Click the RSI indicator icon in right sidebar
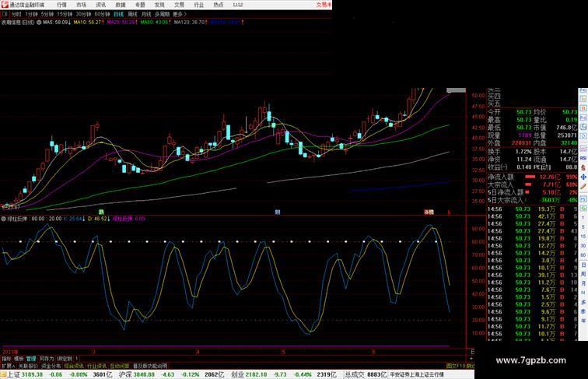This screenshot has height=379, width=588. tap(583, 158)
